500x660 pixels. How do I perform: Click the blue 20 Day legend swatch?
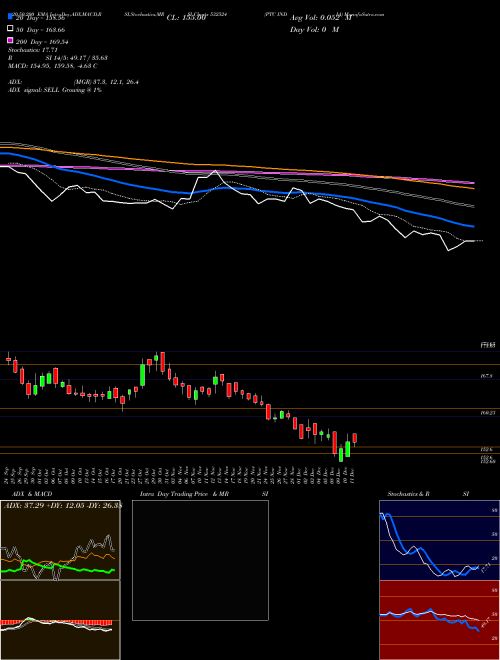pos(10,16)
